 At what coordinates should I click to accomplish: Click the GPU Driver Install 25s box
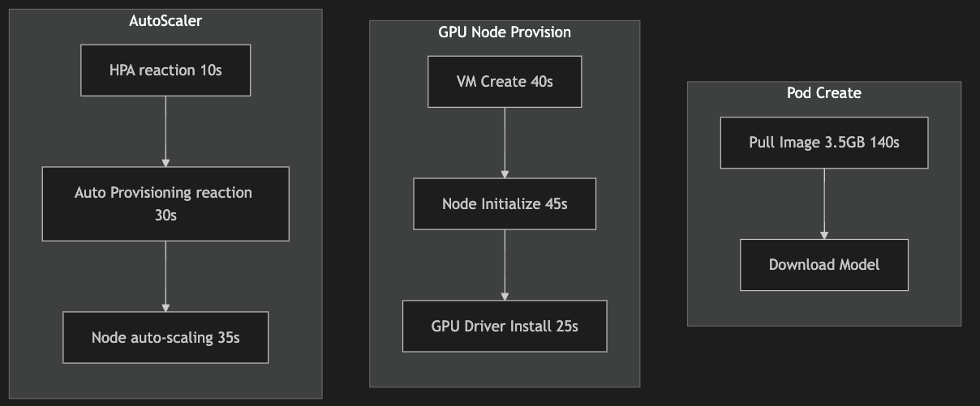pyautogui.click(x=505, y=327)
